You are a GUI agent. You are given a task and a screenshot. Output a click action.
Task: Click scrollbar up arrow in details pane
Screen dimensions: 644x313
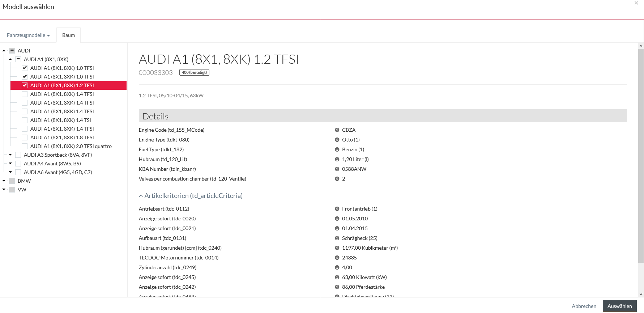coord(641,46)
